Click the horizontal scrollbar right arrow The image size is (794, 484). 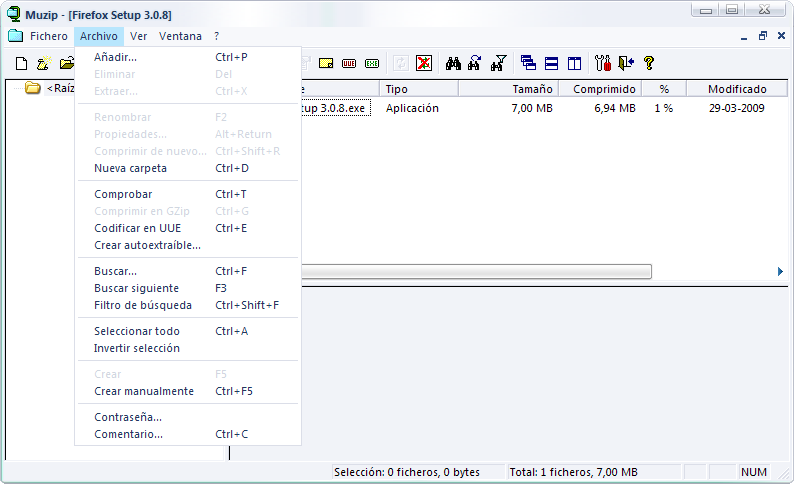[x=780, y=271]
